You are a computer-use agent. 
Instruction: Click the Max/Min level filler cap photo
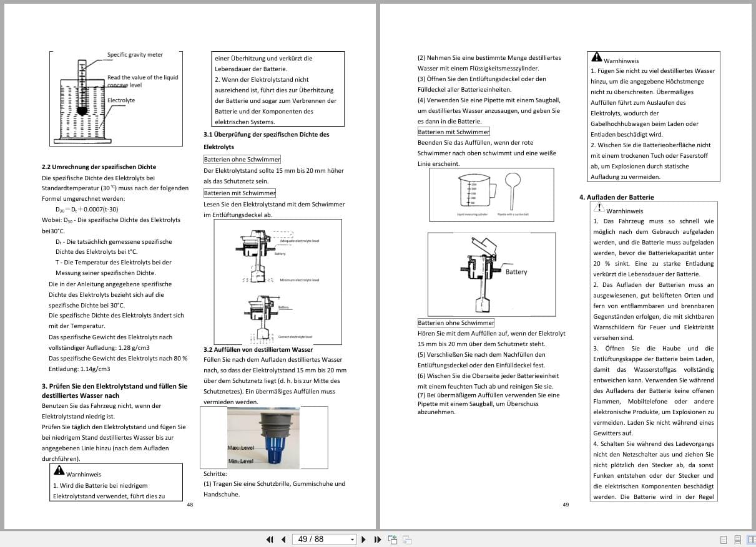pos(264,438)
